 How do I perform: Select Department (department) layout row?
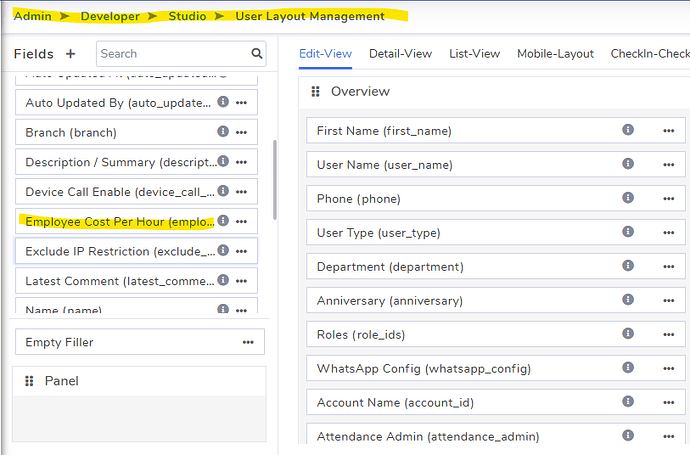pos(496,267)
